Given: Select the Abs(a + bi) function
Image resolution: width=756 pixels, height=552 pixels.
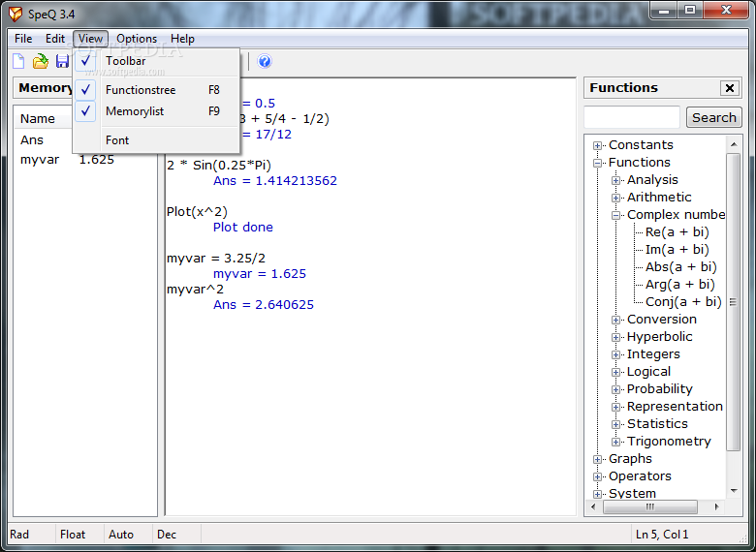Looking at the screenshot, I should (x=680, y=267).
